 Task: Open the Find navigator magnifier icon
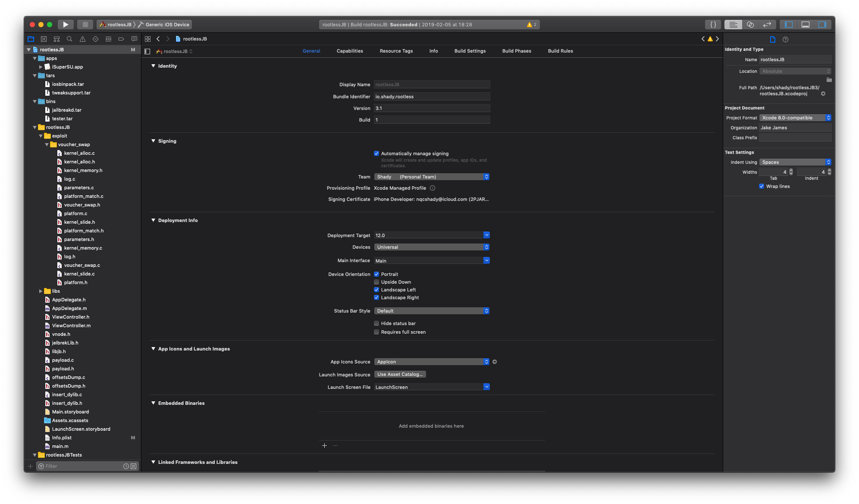coord(69,39)
